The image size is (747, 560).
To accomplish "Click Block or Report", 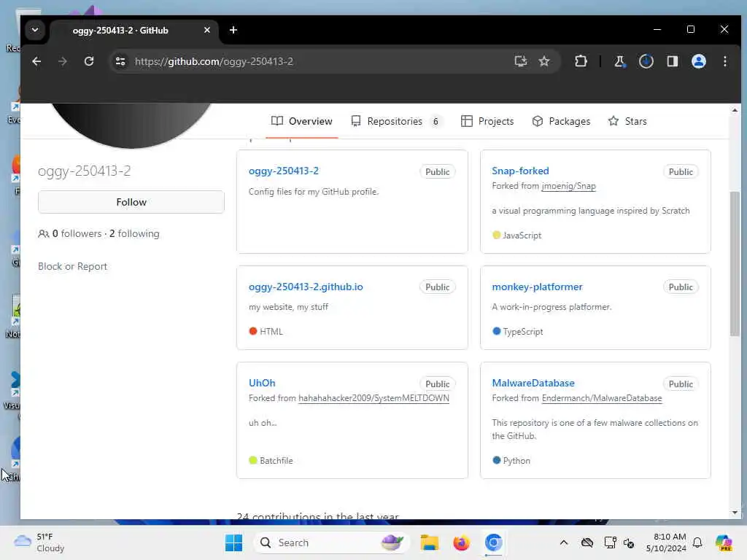I will [72, 267].
